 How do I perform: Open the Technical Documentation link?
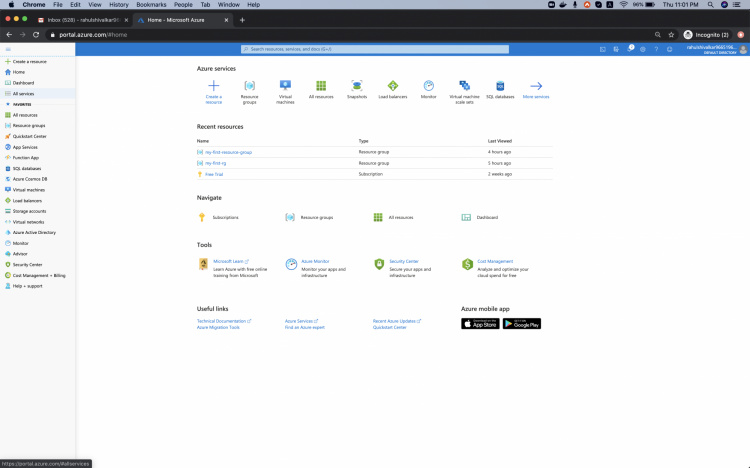click(222, 321)
